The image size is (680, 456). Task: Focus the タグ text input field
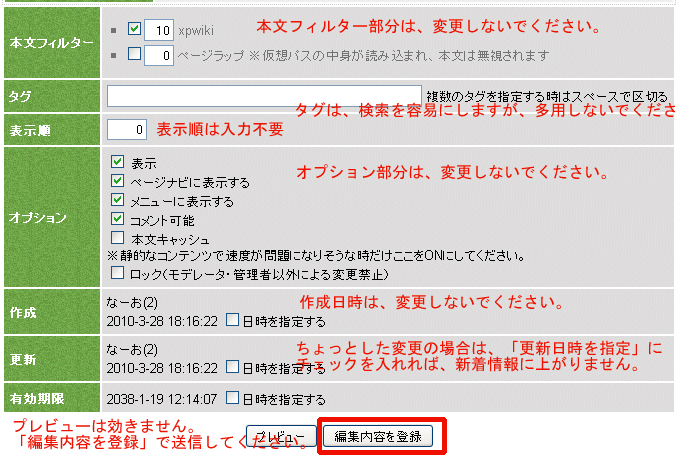pyautogui.click(x=264, y=96)
